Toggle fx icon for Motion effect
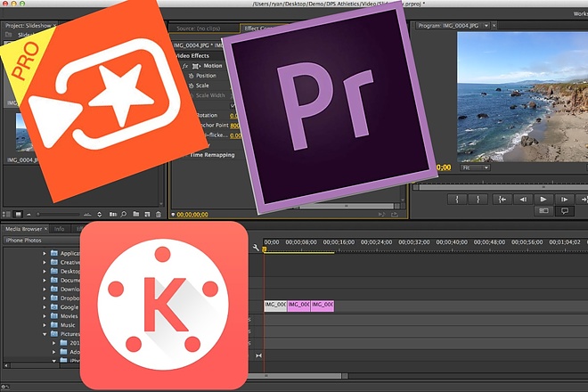Screen dimensions: 588x392 click(x=185, y=66)
